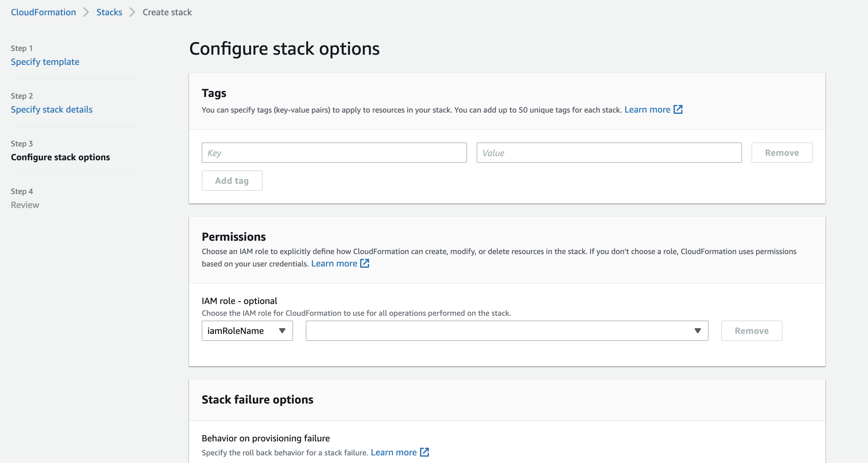Focus the tag Value input field
The image size is (868, 463).
[x=609, y=153]
